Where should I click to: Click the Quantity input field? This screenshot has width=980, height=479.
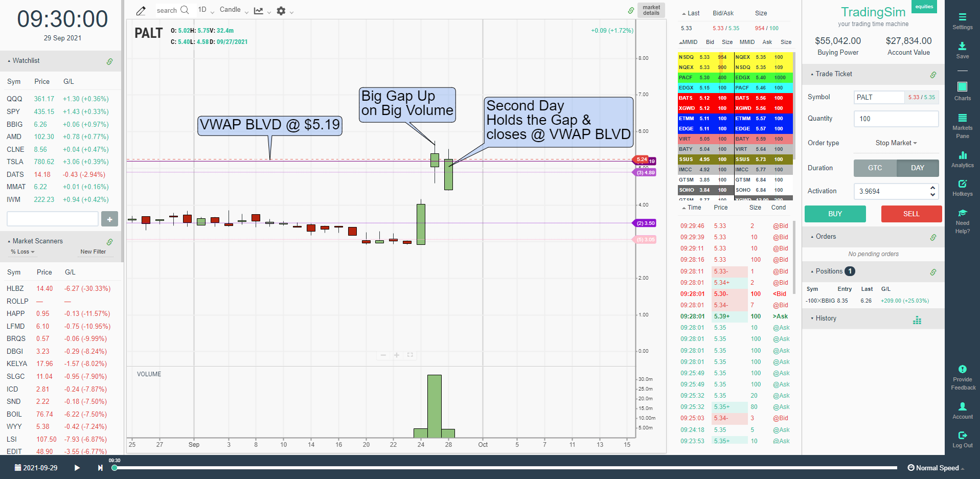[x=896, y=119]
